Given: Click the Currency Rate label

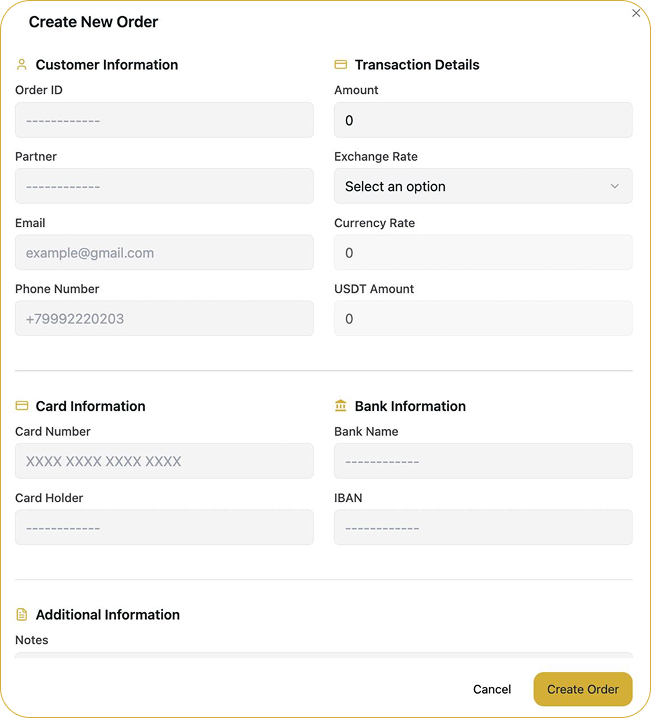Looking at the screenshot, I should point(374,223).
